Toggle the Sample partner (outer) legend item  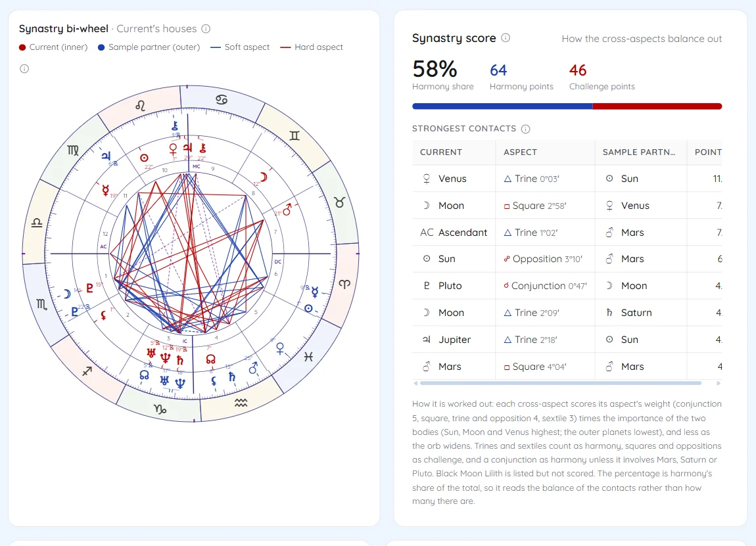click(149, 47)
